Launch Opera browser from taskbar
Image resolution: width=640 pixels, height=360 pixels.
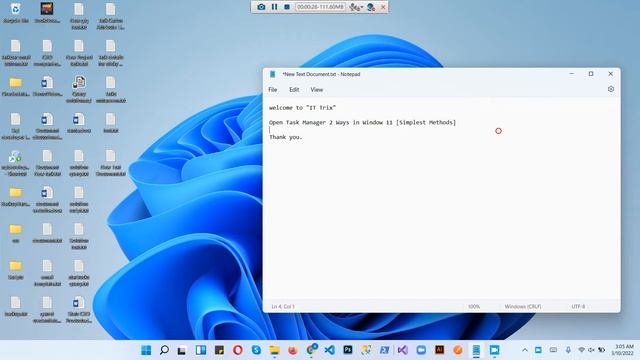point(238,350)
